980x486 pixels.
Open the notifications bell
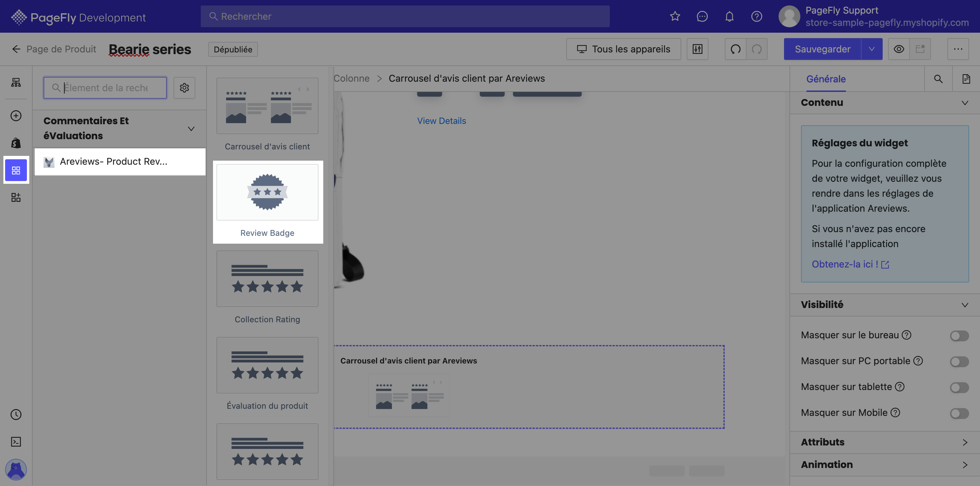729,16
